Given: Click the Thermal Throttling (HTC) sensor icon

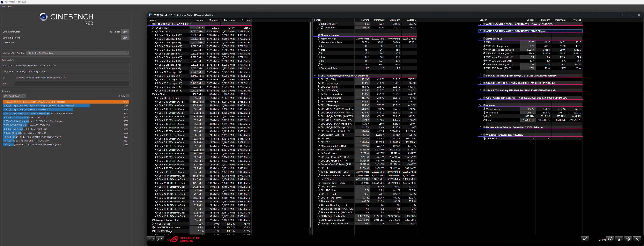Looking at the screenshot, I should point(319,205).
